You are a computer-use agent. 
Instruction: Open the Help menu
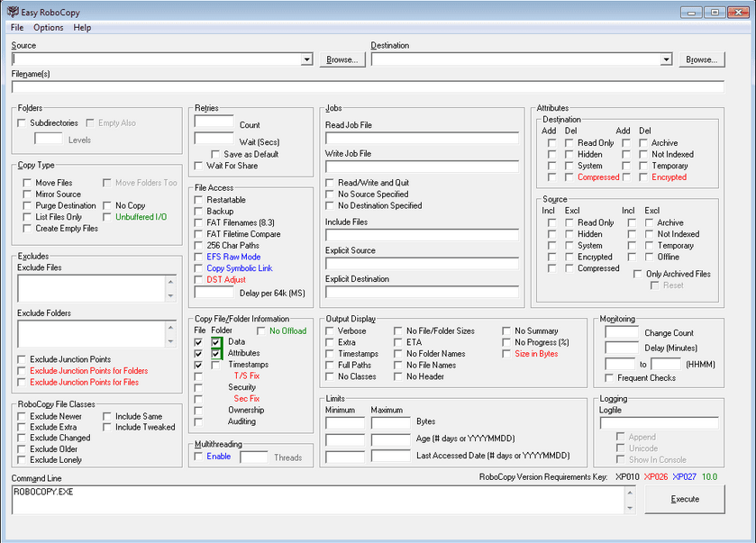tap(82, 27)
